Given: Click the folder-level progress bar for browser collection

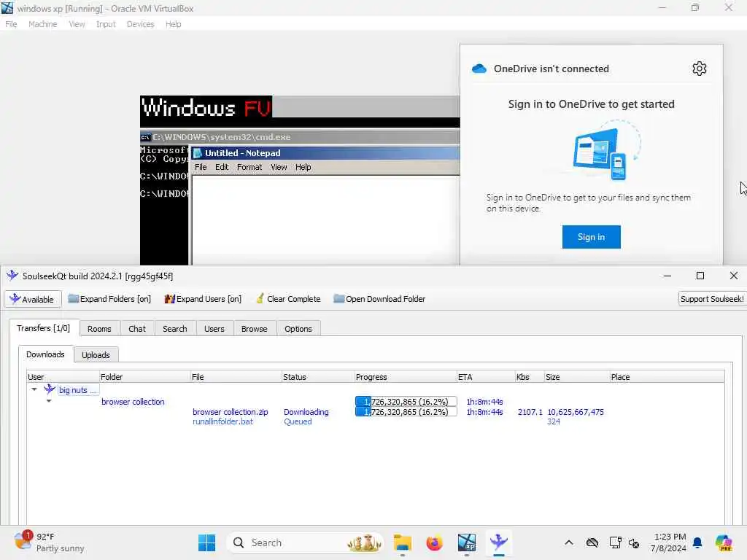Looking at the screenshot, I should 406,402.
